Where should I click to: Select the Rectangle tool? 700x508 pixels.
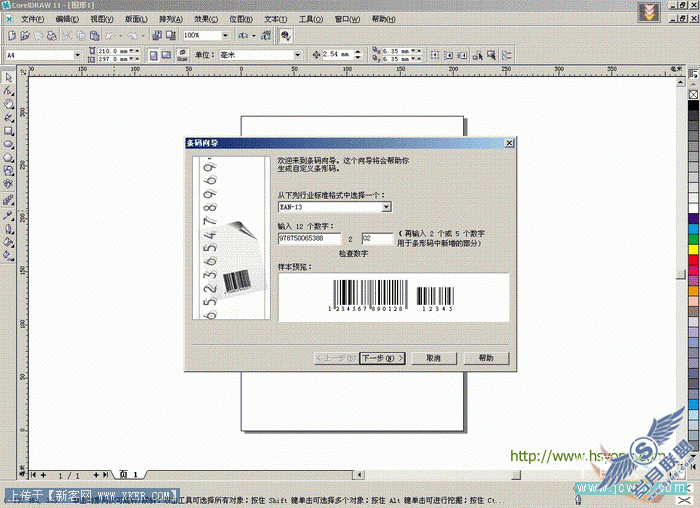coord(8,131)
